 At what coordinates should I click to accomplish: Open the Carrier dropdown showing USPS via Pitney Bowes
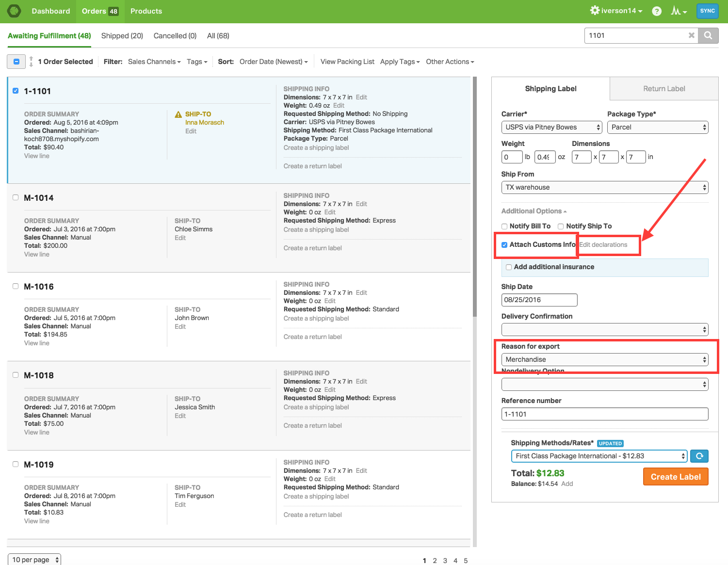click(551, 127)
